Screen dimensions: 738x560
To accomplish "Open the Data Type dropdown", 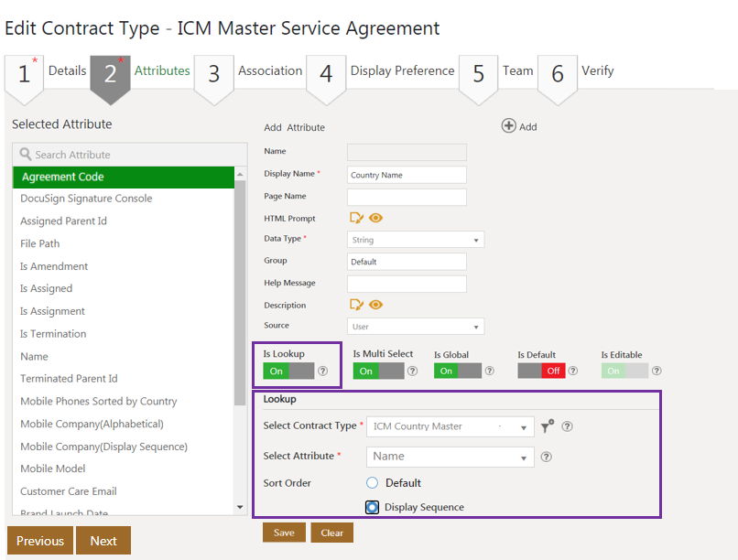I will 416,240.
